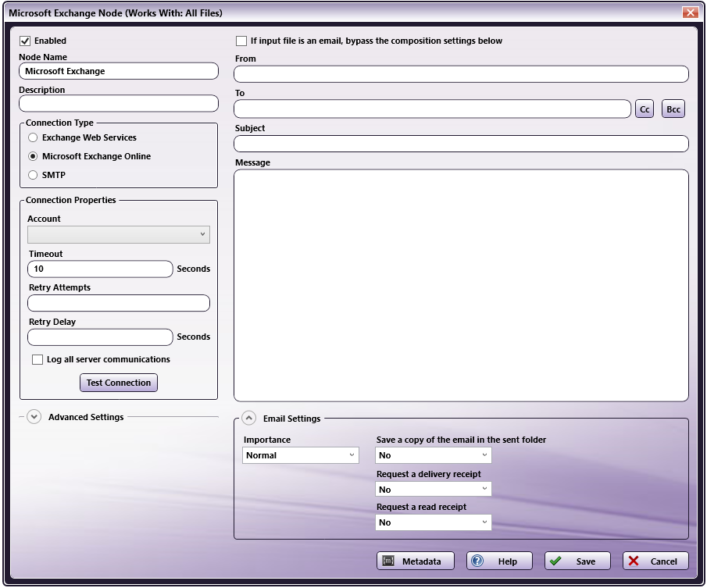Screen dimensions: 707x588
Task: Tick the bypass composition settings checkbox
Action: point(241,41)
